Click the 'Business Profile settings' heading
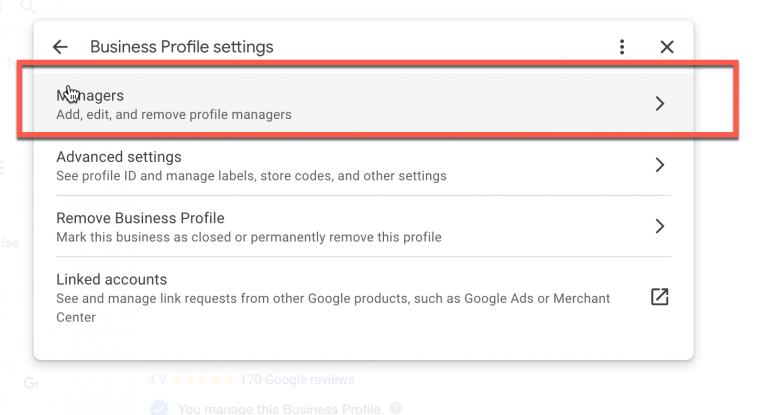Screen dimensions: 768x415 tap(181, 47)
